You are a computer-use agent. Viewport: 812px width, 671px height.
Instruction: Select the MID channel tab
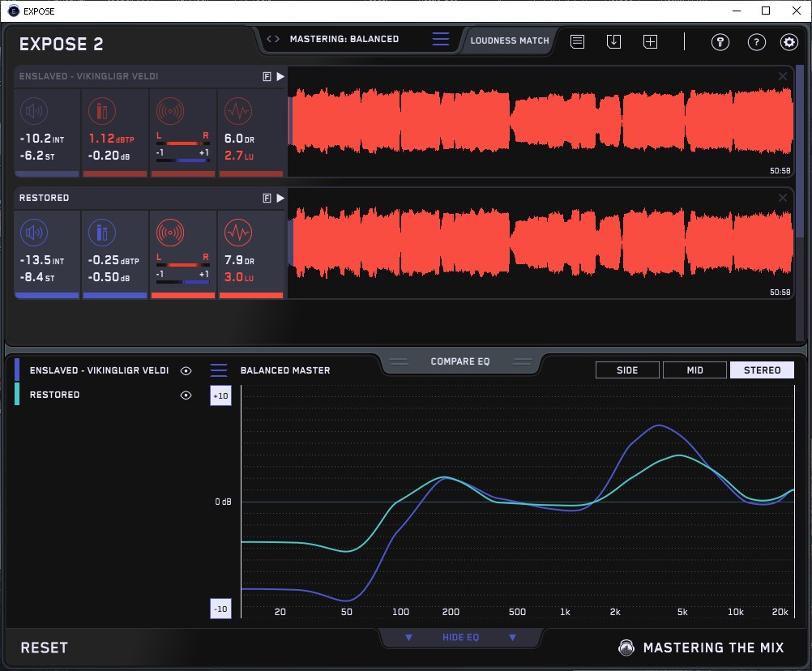[695, 370]
